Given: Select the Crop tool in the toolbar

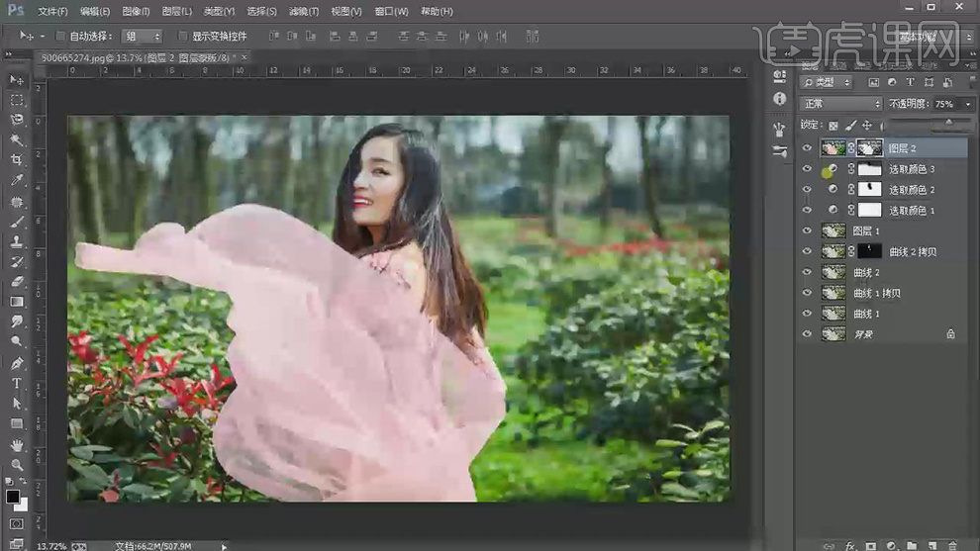Looking at the screenshot, I should pyautogui.click(x=17, y=160).
